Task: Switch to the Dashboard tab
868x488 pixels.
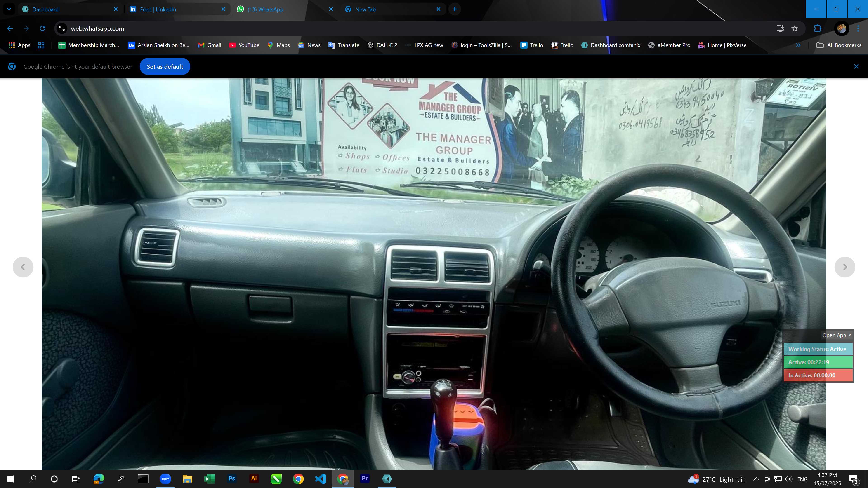Action: point(69,9)
